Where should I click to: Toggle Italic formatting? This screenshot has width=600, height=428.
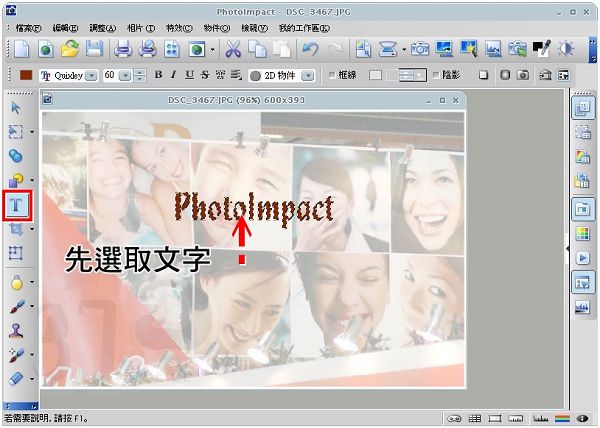click(x=173, y=75)
